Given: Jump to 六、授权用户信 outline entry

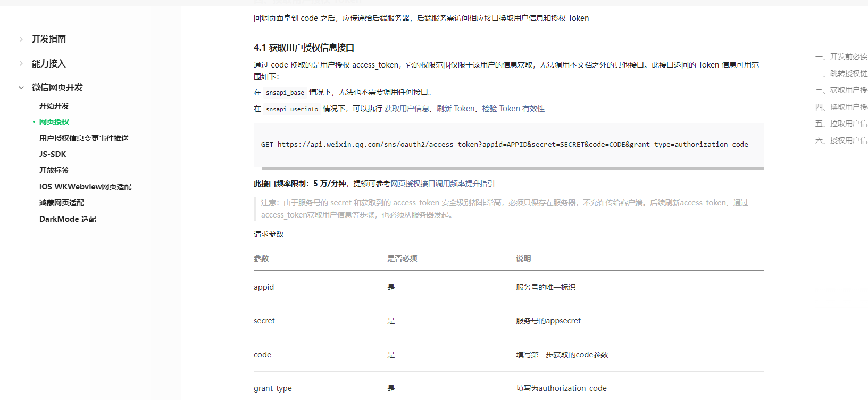Looking at the screenshot, I should pos(841,140).
